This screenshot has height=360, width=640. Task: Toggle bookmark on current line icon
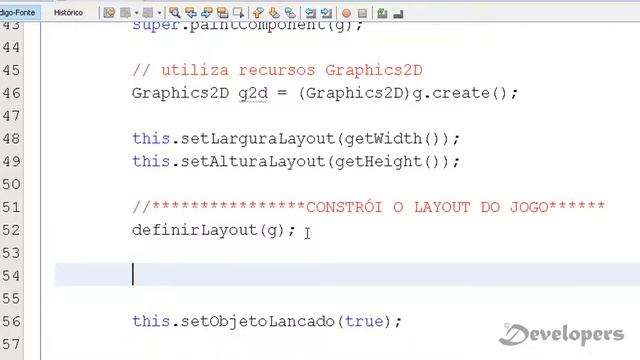pyautogui.click(x=290, y=13)
